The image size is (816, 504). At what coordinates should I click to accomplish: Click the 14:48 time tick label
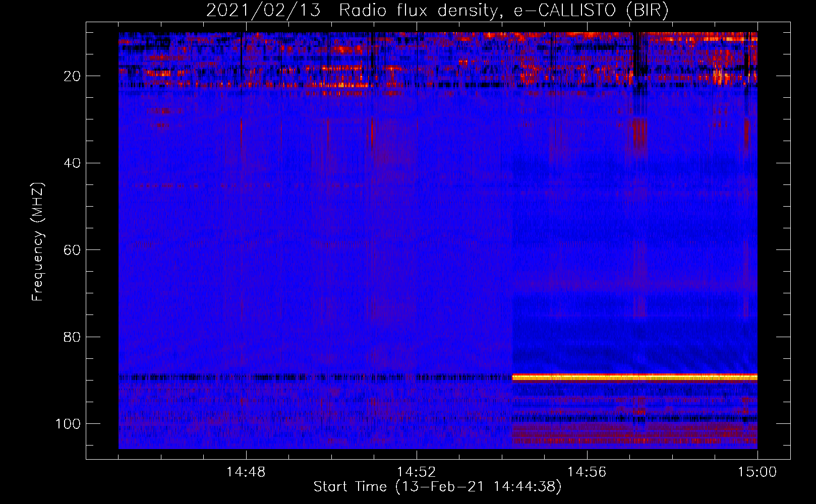point(246,472)
